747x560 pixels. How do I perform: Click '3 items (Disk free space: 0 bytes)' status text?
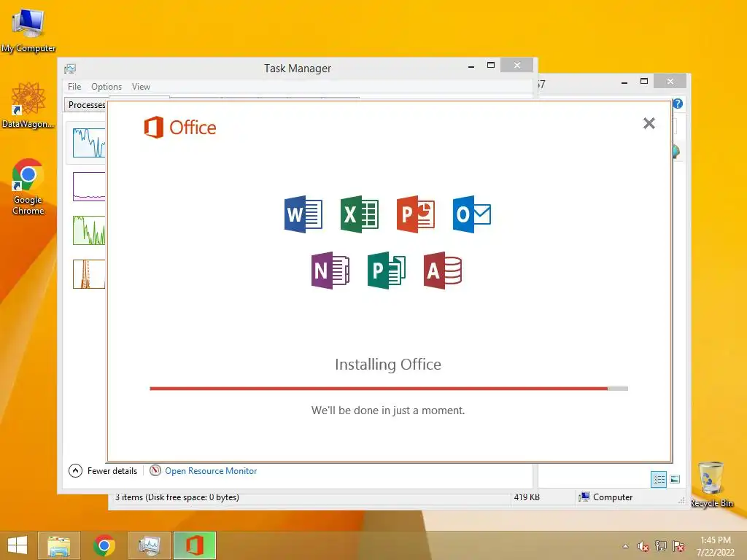coord(177,497)
